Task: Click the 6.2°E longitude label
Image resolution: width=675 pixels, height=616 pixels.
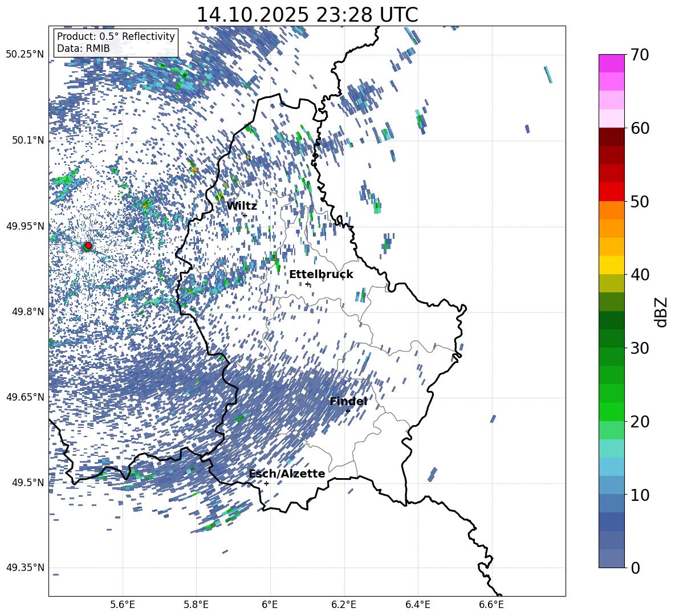Action: pyautogui.click(x=344, y=605)
